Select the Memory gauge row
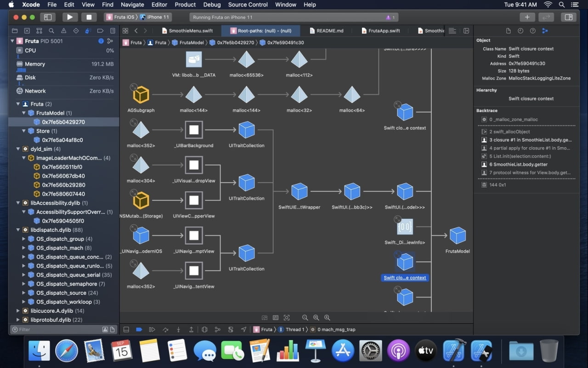The width and height of the screenshot is (588, 368). tap(35, 64)
